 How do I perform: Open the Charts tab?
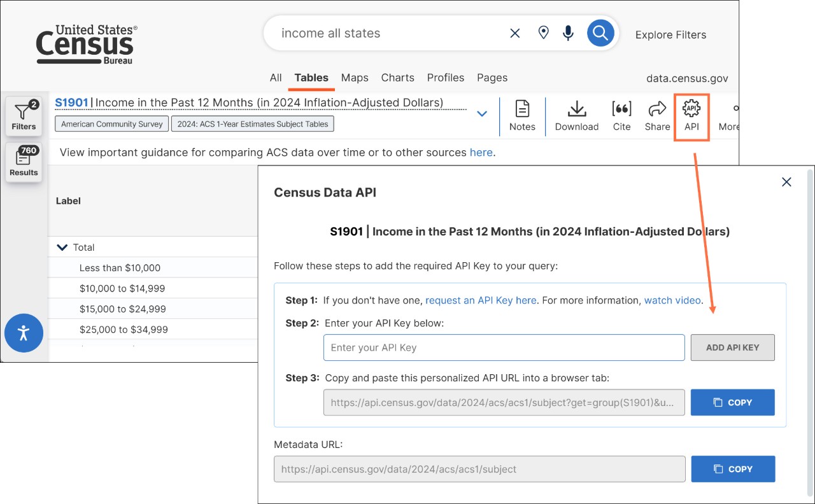397,78
